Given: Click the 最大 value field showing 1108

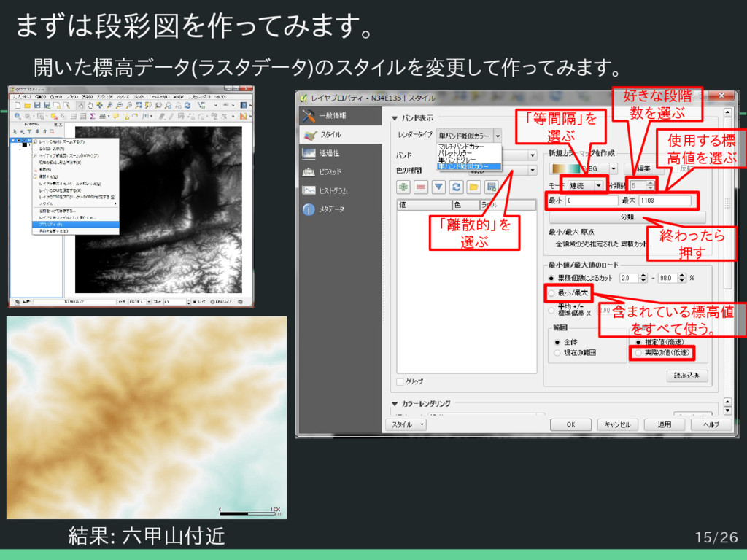Looking at the screenshot, I should 665,201.
